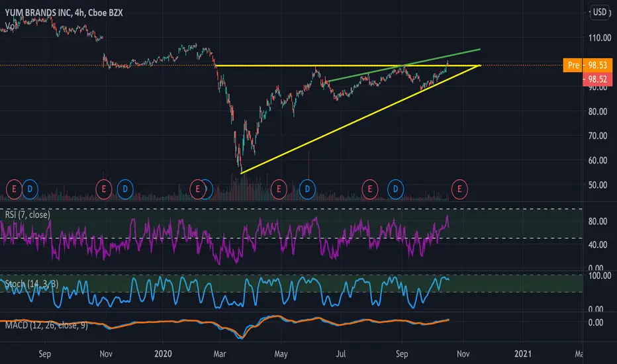Click the 80.00 main price axis label
Screen dimensions: 617x364
(x=598, y=111)
